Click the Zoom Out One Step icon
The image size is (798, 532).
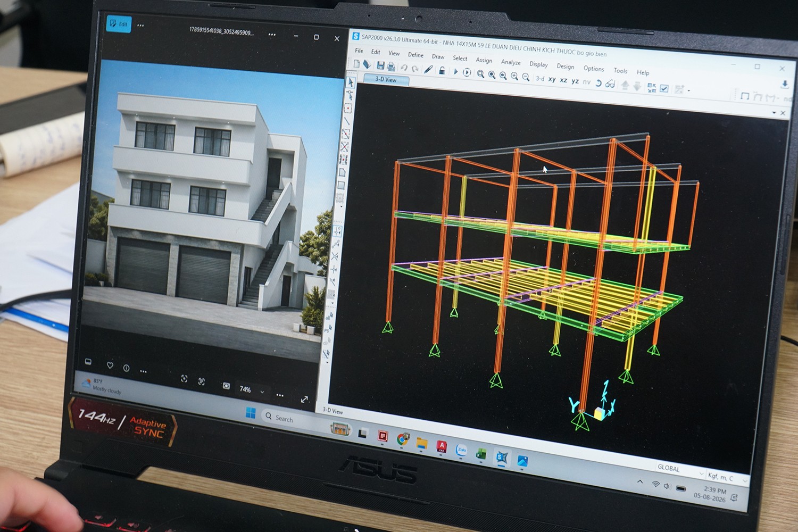coord(526,77)
